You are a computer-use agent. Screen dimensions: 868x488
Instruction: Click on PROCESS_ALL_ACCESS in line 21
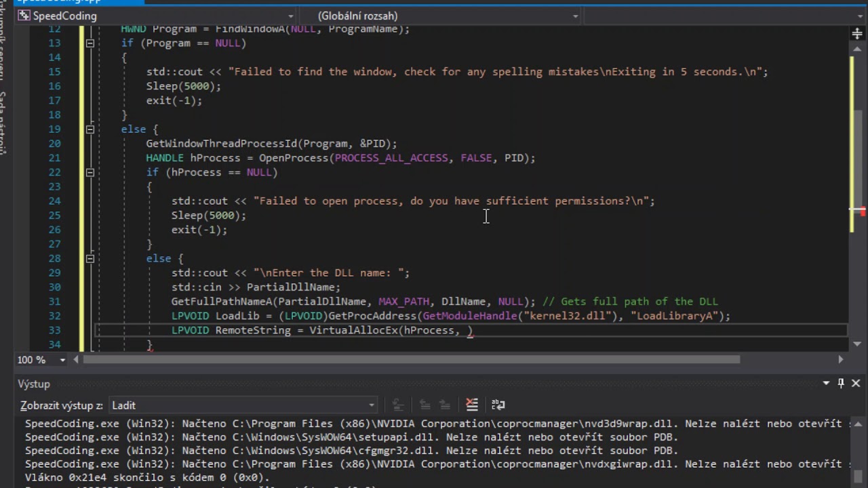391,158
